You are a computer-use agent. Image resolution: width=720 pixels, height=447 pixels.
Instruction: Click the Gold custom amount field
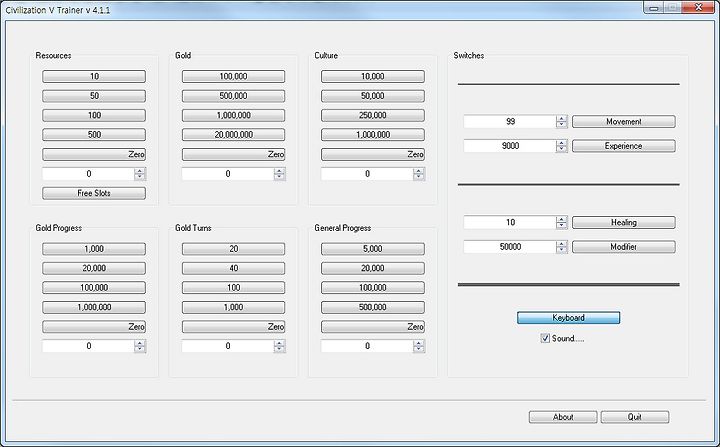pyautogui.click(x=228, y=174)
